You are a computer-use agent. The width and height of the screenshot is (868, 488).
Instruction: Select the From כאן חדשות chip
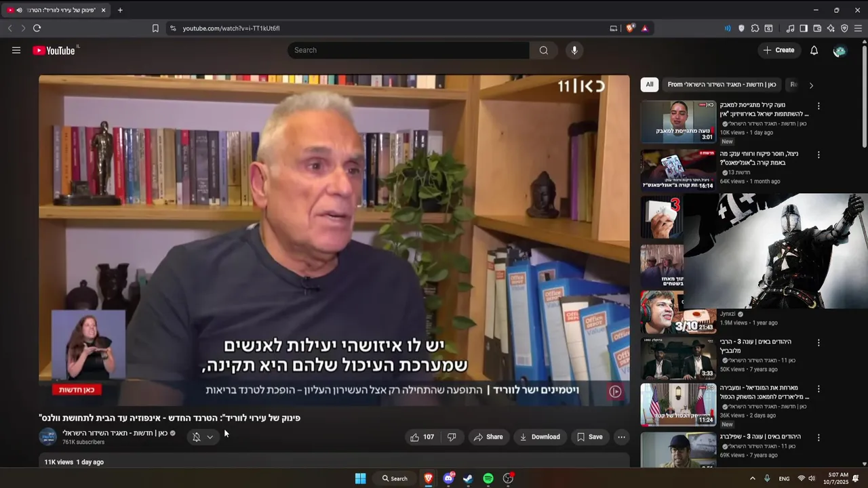click(722, 85)
